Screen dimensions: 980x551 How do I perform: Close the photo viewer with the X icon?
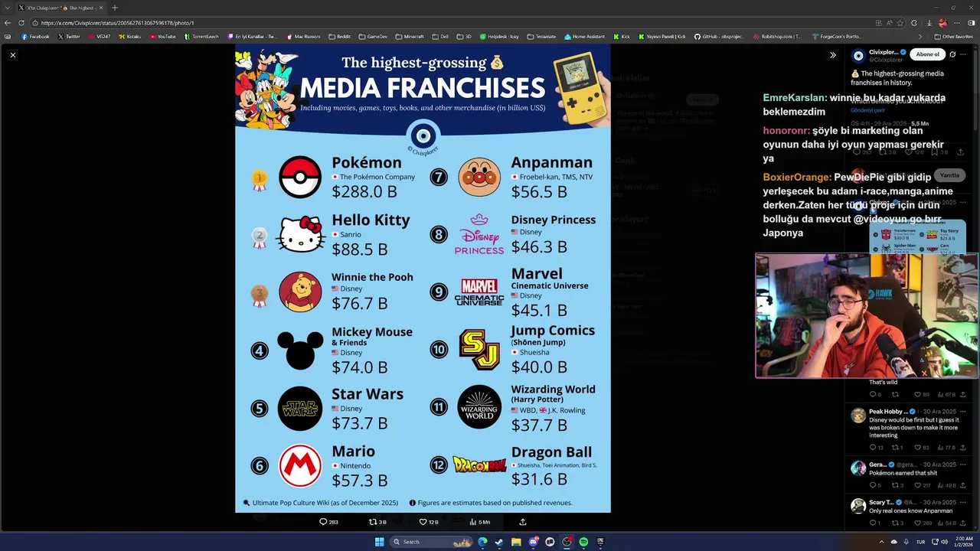tap(12, 55)
